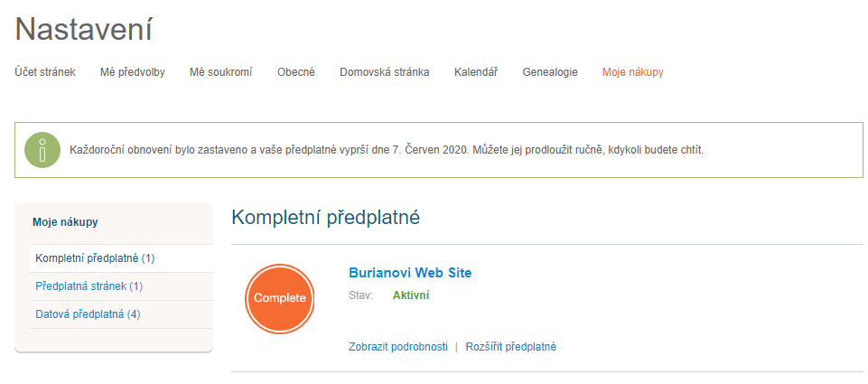868x384 pixels.
Task: Select the Domovská stránka tab
Action: tap(385, 72)
